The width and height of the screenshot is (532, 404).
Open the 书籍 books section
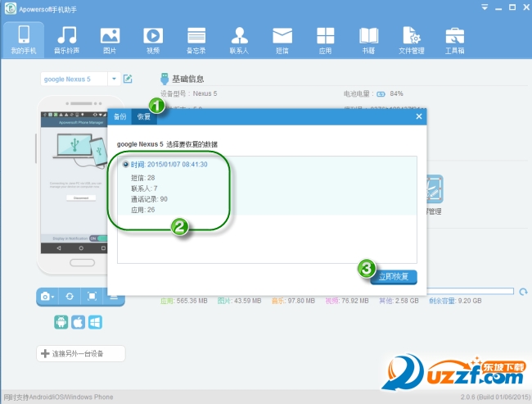pos(368,40)
